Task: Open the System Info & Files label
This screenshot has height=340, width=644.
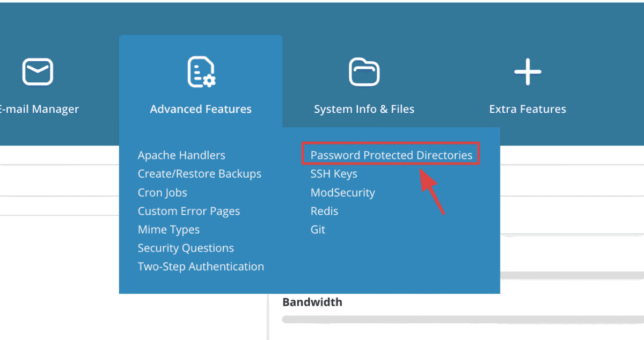Action: pyautogui.click(x=364, y=109)
